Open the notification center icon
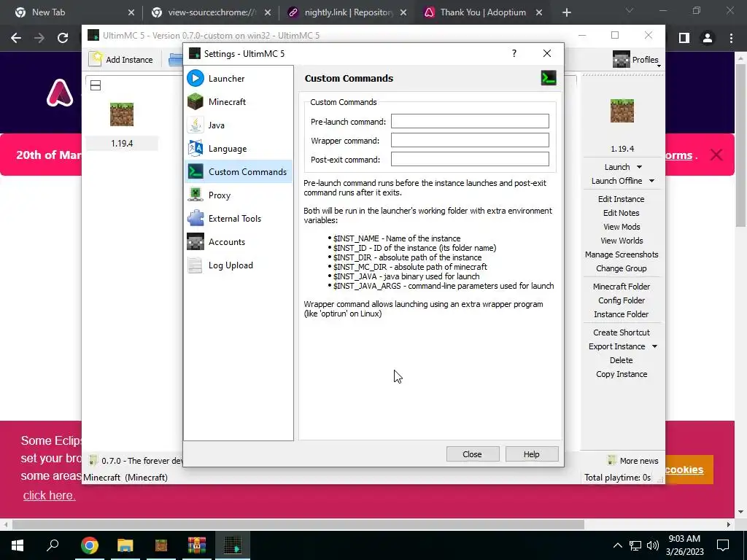The image size is (747, 560). coord(723,545)
